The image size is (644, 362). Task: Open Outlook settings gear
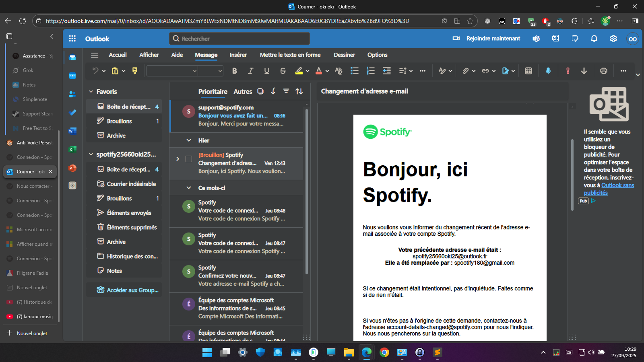pyautogui.click(x=613, y=39)
